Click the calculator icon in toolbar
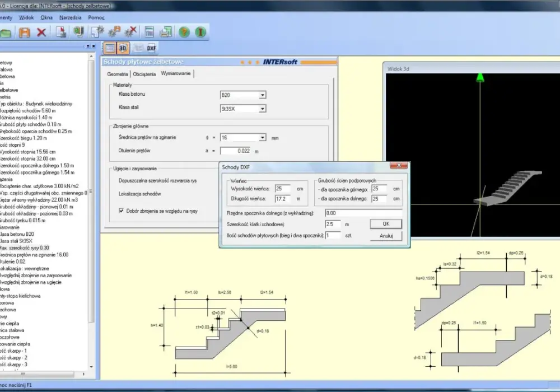This screenshot has height=392, width=560. pyautogui.click(x=150, y=32)
